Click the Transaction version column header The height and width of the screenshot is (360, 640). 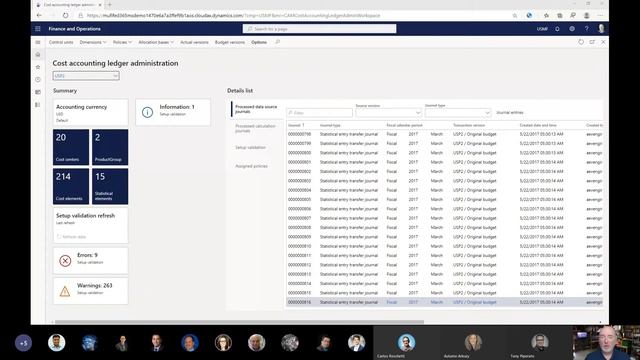(x=469, y=125)
